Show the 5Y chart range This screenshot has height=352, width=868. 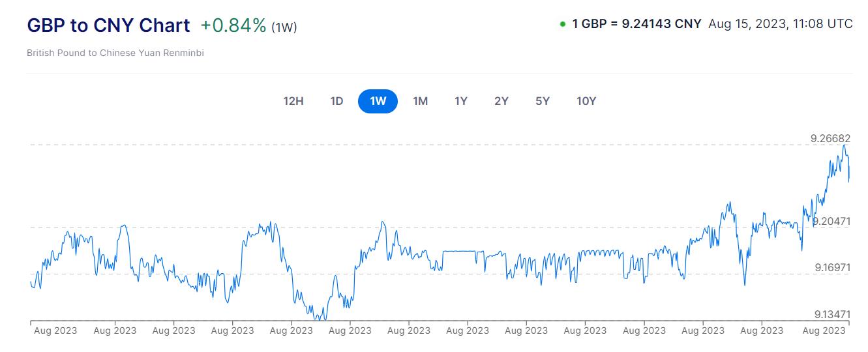pyautogui.click(x=543, y=101)
